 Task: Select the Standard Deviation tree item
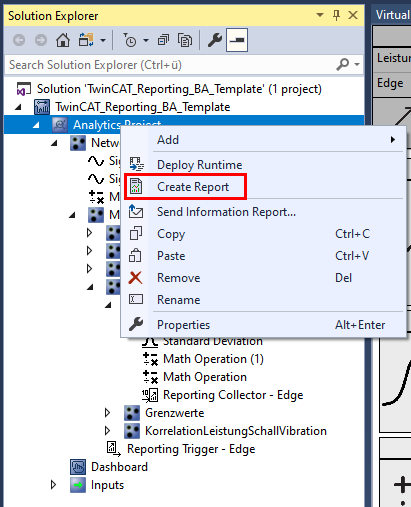[x=213, y=341]
